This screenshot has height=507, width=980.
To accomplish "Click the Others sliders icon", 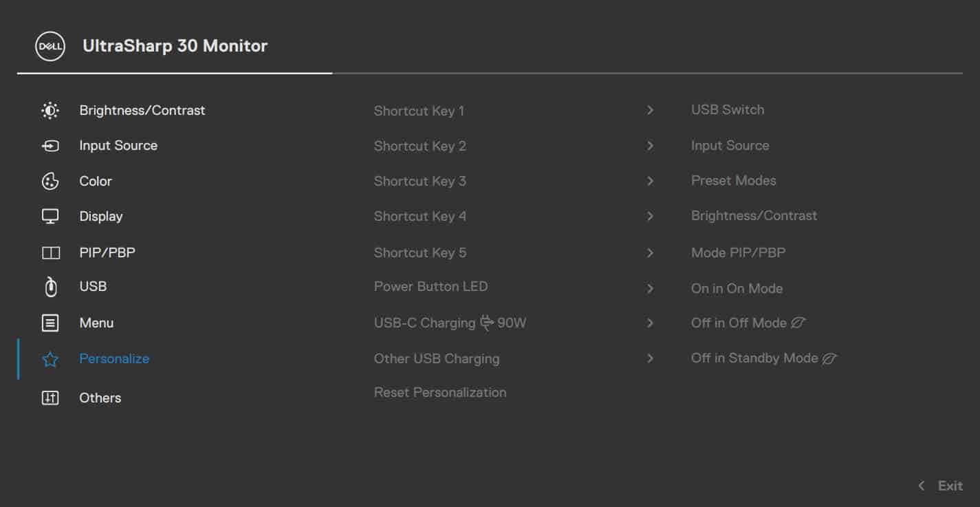I will click(x=50, y=398).
